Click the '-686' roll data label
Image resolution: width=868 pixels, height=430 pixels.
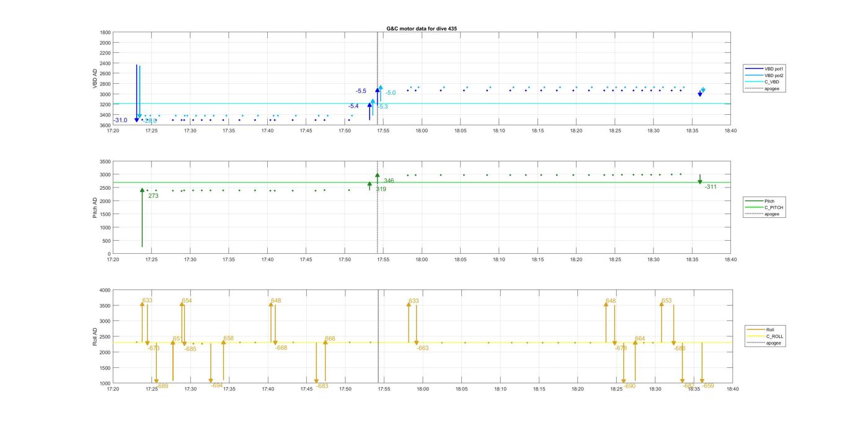point(680,349)
